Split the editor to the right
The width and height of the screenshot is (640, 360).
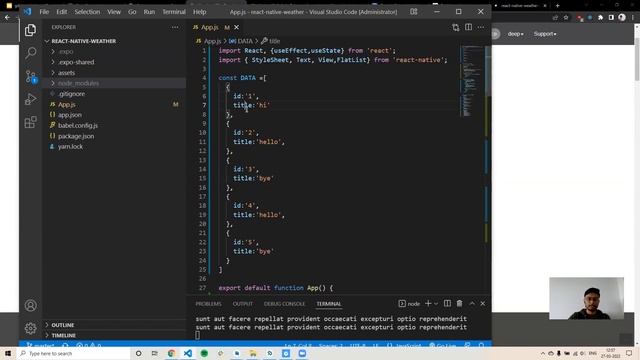[468, 27]
